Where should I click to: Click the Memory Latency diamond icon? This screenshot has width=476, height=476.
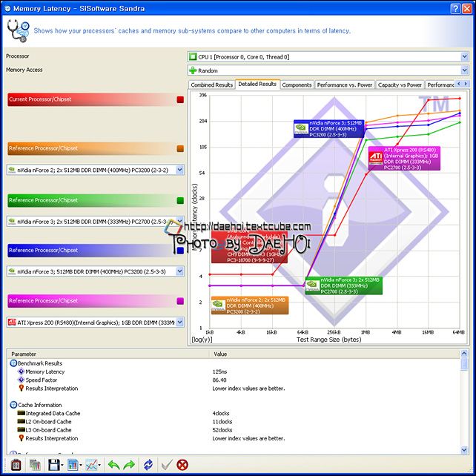[21, 371]
